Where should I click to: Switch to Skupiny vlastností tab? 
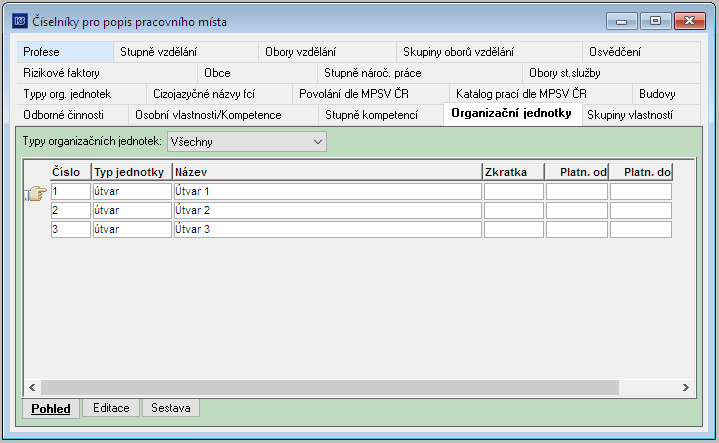tap(641, 115)
